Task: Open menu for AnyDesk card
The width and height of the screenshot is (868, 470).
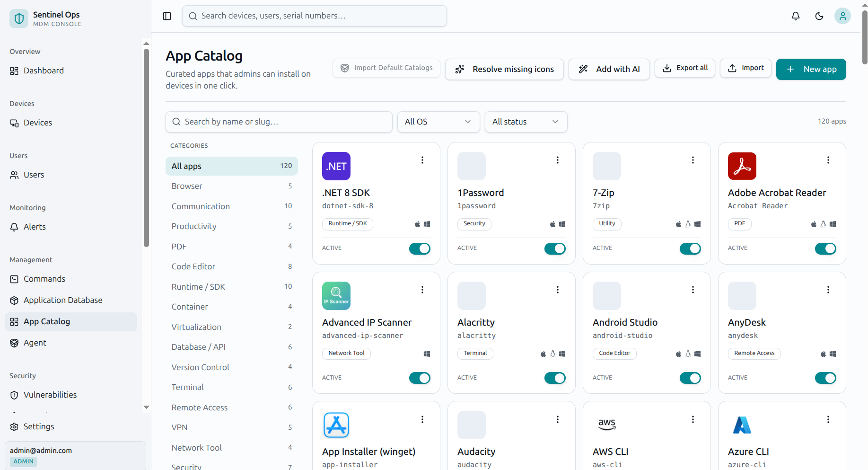Action: tap(828, 290)
